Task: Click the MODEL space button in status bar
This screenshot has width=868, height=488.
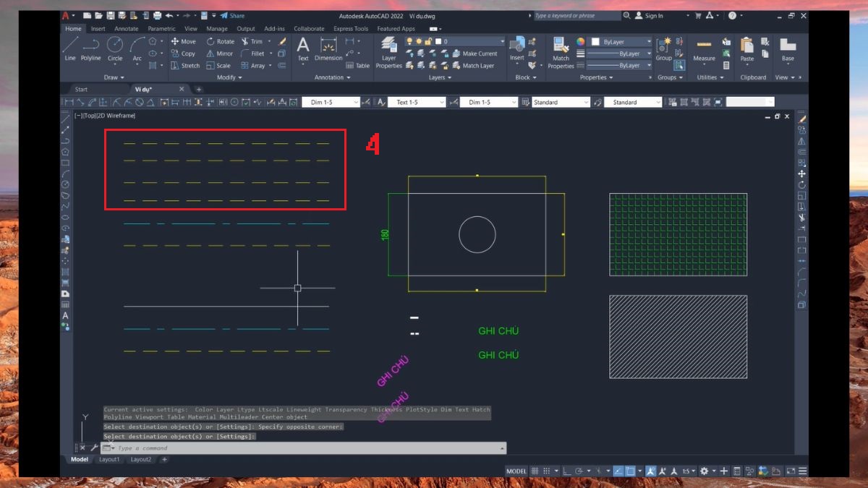Action: tap(516, 471)
